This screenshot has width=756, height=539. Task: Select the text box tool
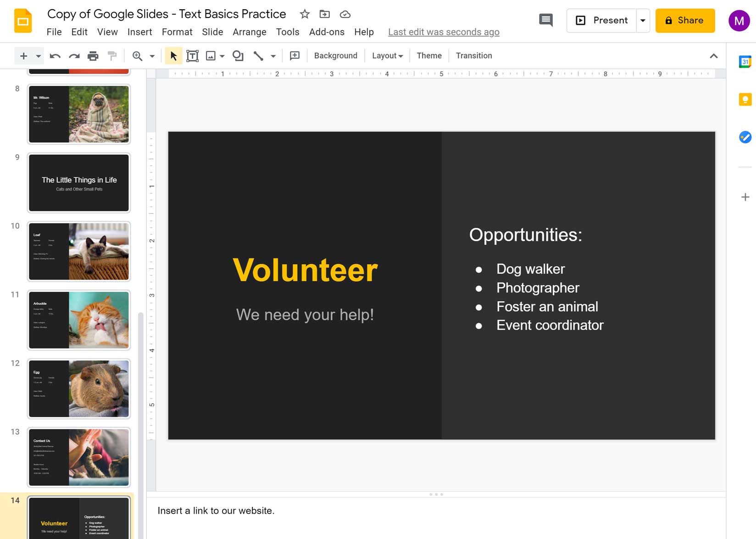point(192,55)
